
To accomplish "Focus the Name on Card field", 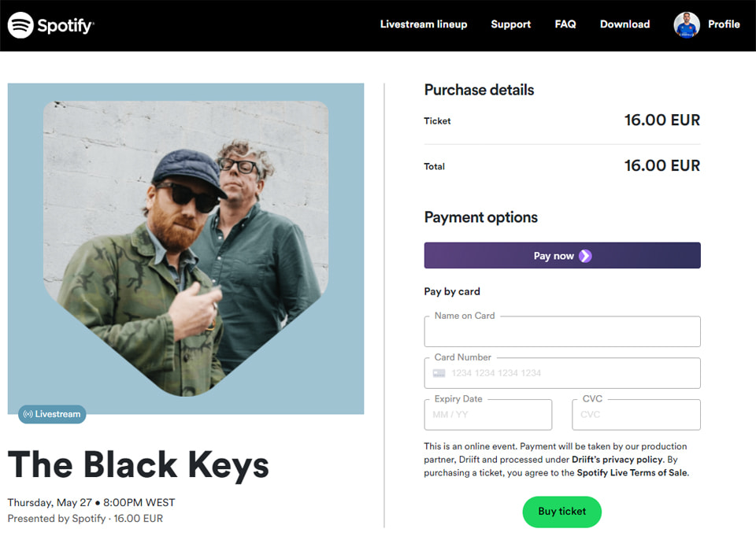I will coord(561,333).
